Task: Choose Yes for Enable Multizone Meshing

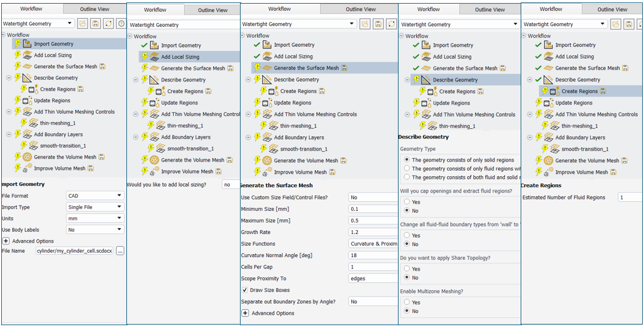Action: [x=406, y=302]
